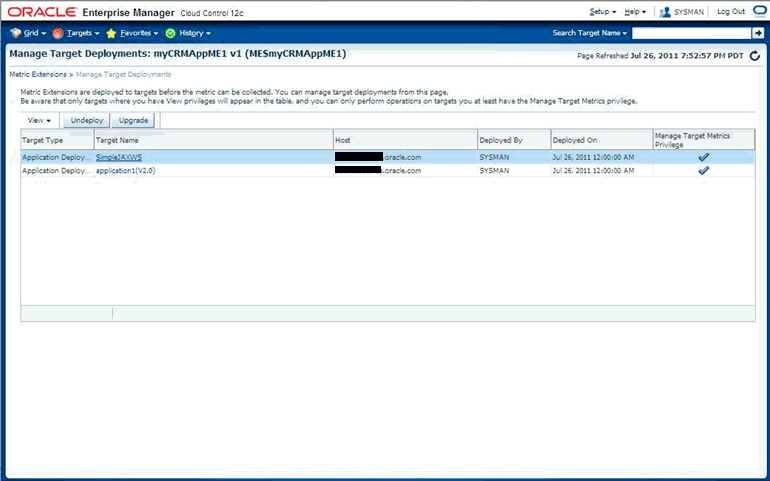770x481 pixels.
Task: Log out via Log Out link
Action: click(731, 11)
